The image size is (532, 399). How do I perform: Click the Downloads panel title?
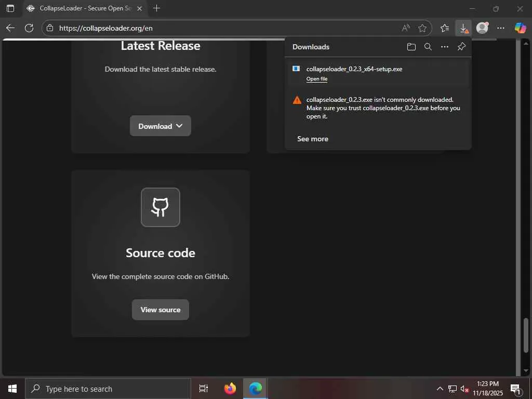[311, 47]
